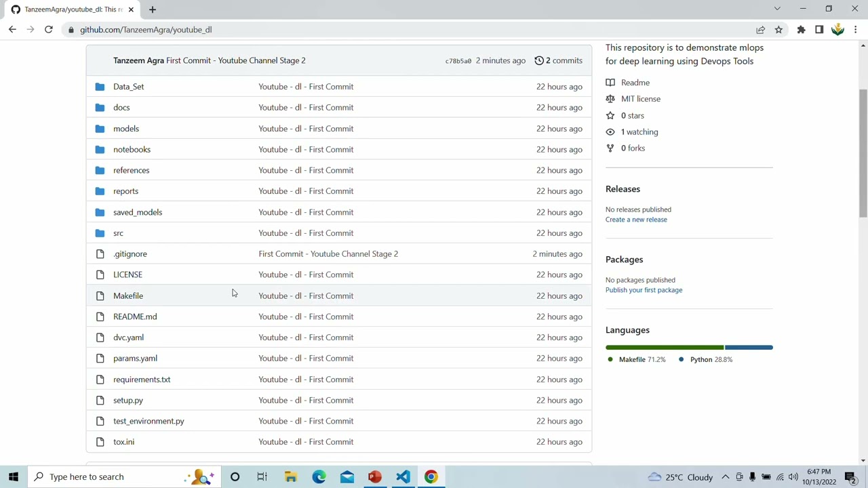Open the models folder
Screen dimensions: 868x488
coord(126,129)
